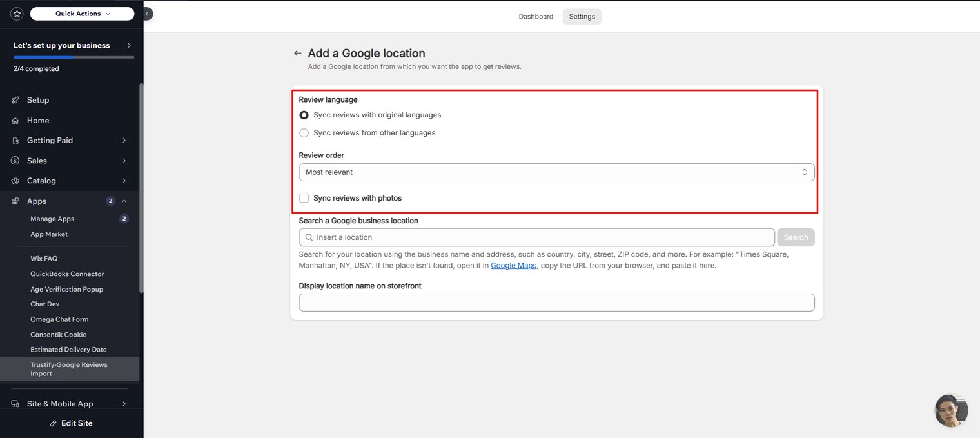Select Sync reviews from other languages
The width and height of the screenshot is (980, 438).
pyautogui.click(x=304, y=133)
